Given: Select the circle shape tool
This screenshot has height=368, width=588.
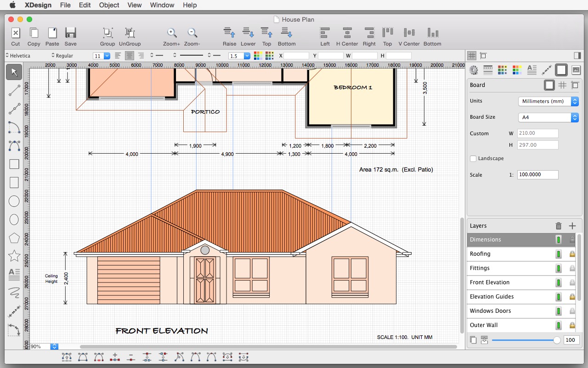Looking at the screenshot, I should coord(14,201).
